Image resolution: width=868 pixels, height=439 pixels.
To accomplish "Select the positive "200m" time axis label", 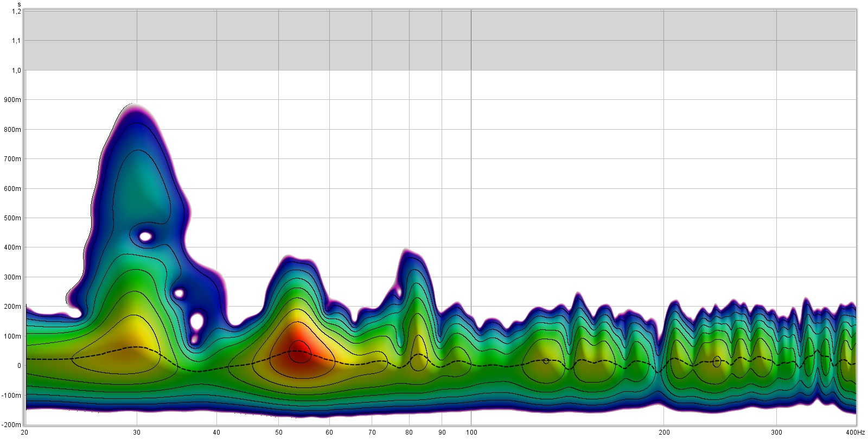I will (13, 307).
